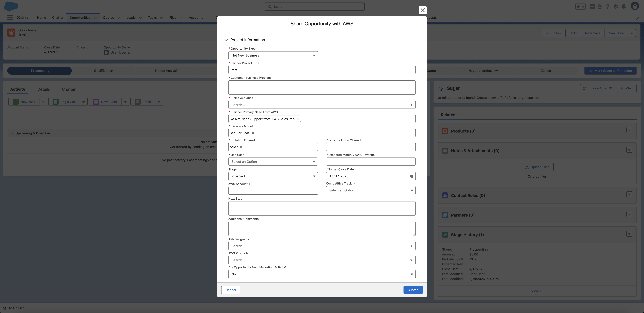This screenshot has height=313, width=644.
Task: Open the App Launcher grid icon
Action: [x=10, y=17]
